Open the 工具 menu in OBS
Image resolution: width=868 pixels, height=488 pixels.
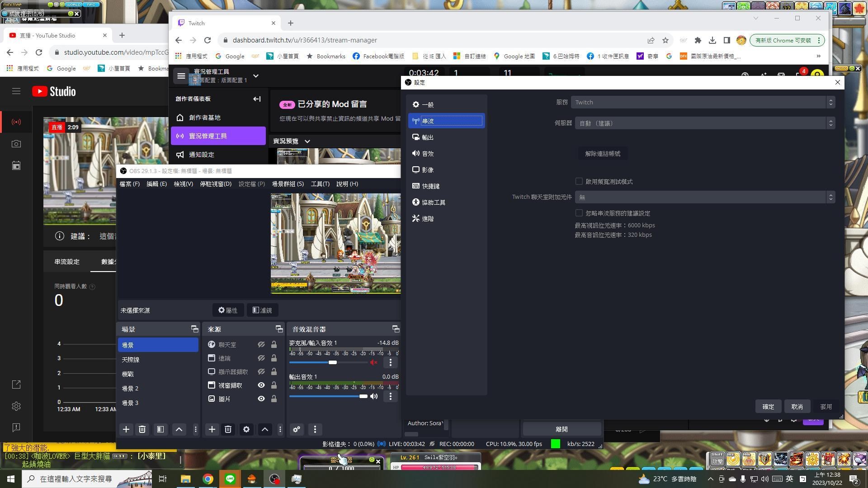click(x=320, y=184)
